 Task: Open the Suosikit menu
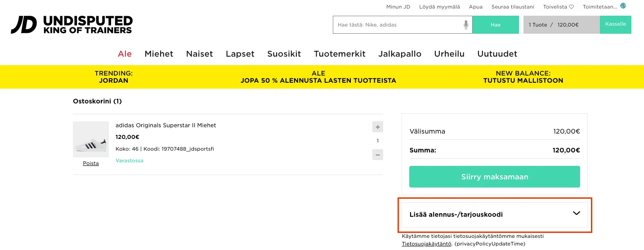(284, 54)
